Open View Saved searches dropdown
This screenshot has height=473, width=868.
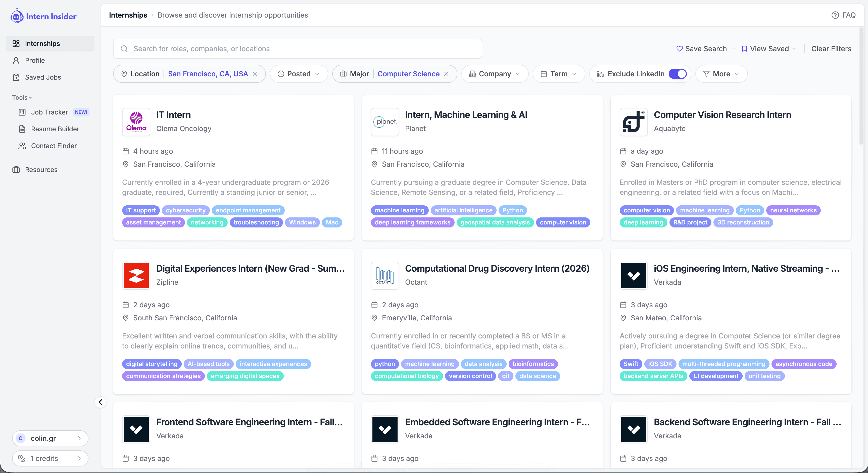(769, 49)
